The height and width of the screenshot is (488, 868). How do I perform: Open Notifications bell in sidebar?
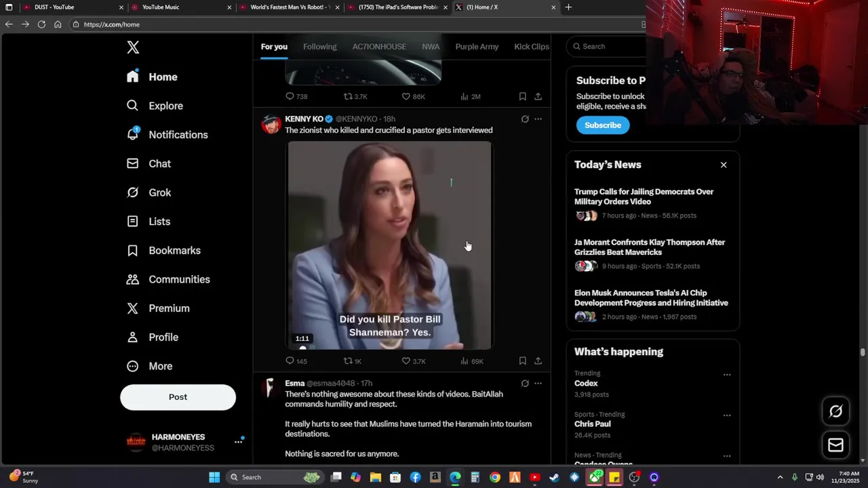click(167, 135)
